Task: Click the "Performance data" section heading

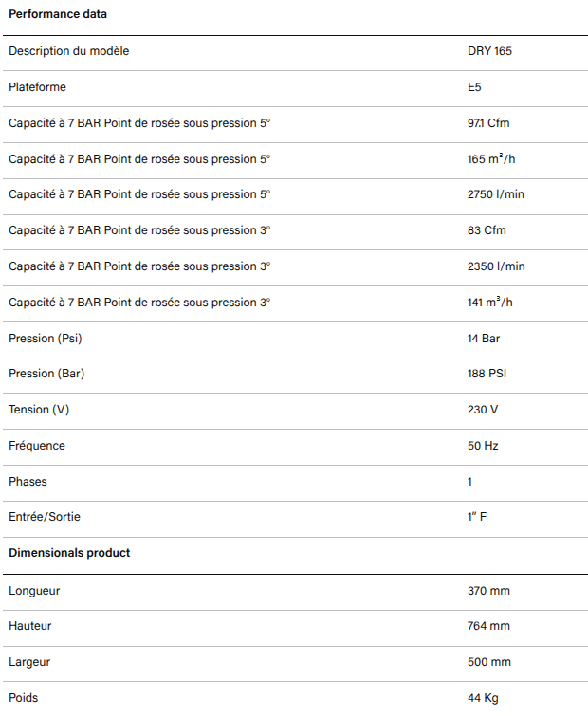Action: click(x=57, y=15)
